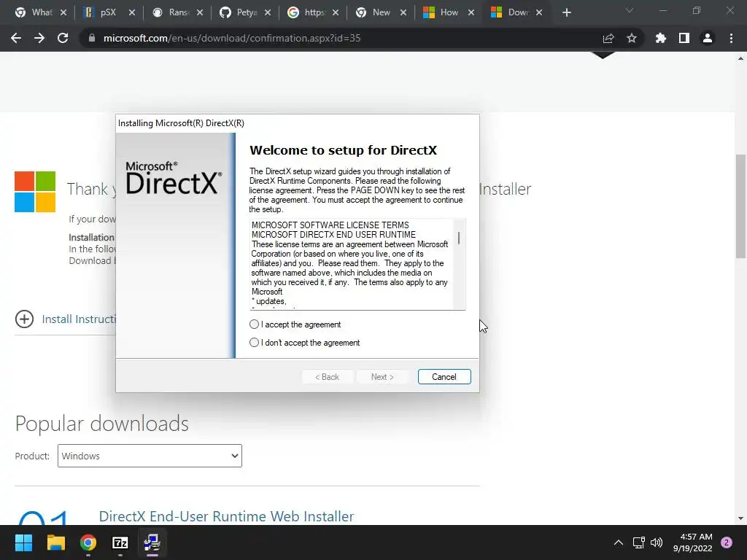Close the Petya tab

click(x=268, y=12)
